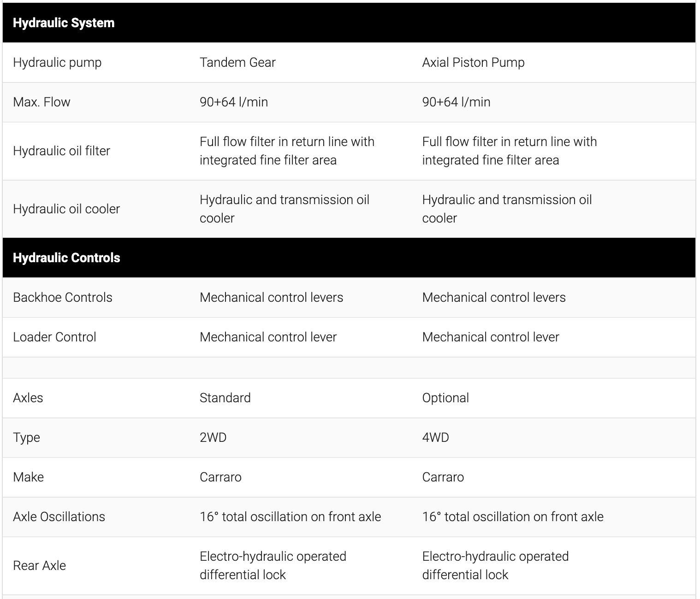700x599 pixels.
Task: Click the Hydraulic oil cooler label
Action: click(x=66, y=209)
